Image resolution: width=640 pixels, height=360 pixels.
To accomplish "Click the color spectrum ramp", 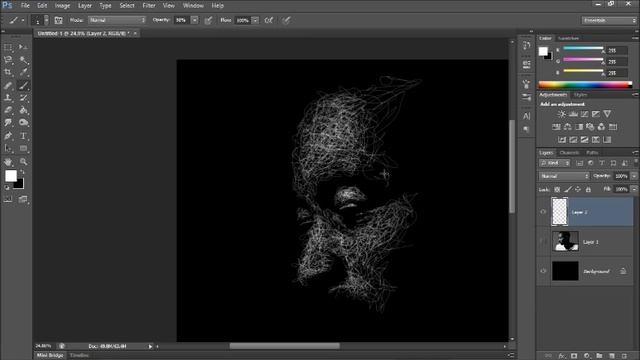I will 585,84.
